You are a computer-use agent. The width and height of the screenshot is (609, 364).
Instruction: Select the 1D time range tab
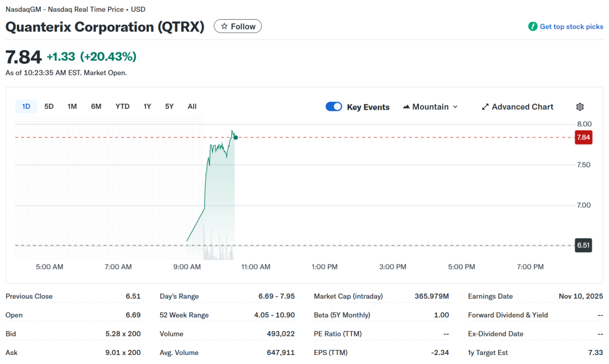[x=26, y=106]
